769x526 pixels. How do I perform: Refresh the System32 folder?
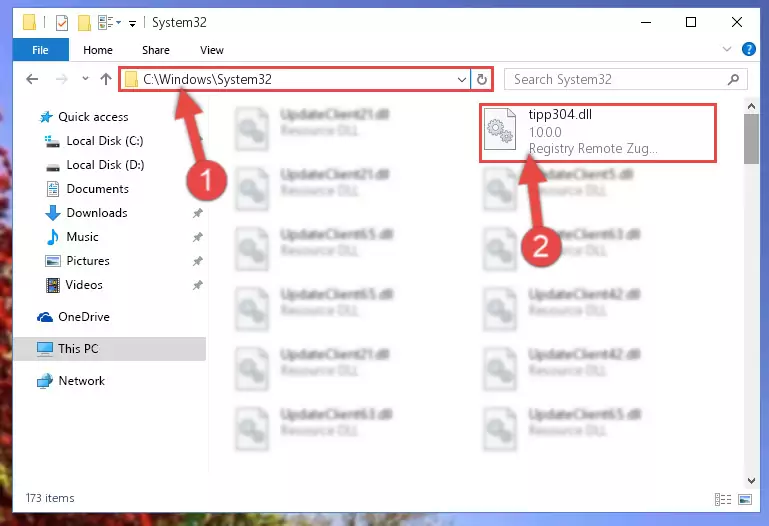482,79
